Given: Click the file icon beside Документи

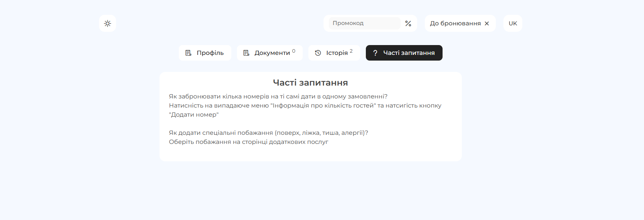Looking at the screenshot, I should coord(246,53).
